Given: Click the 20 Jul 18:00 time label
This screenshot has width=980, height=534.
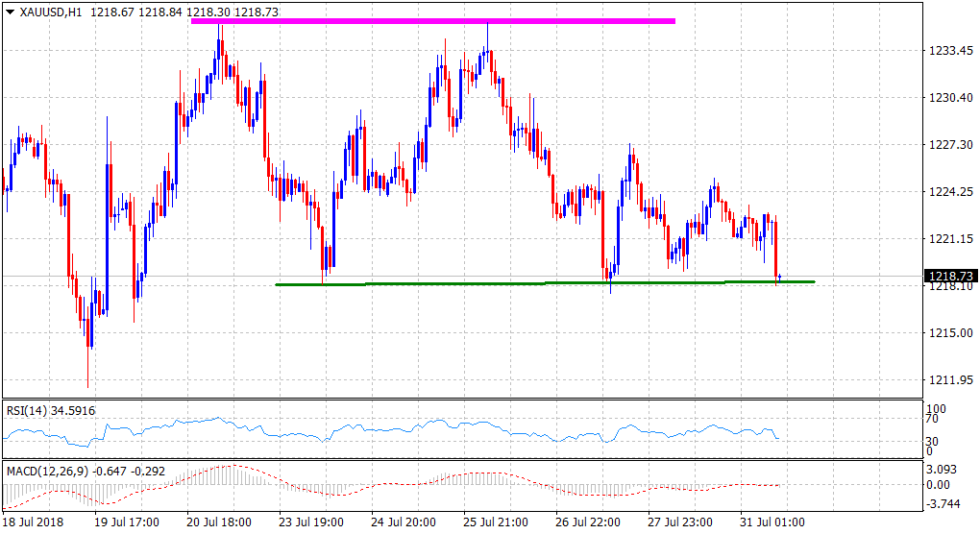Looking at the screenshot, I should pos(219,522).
